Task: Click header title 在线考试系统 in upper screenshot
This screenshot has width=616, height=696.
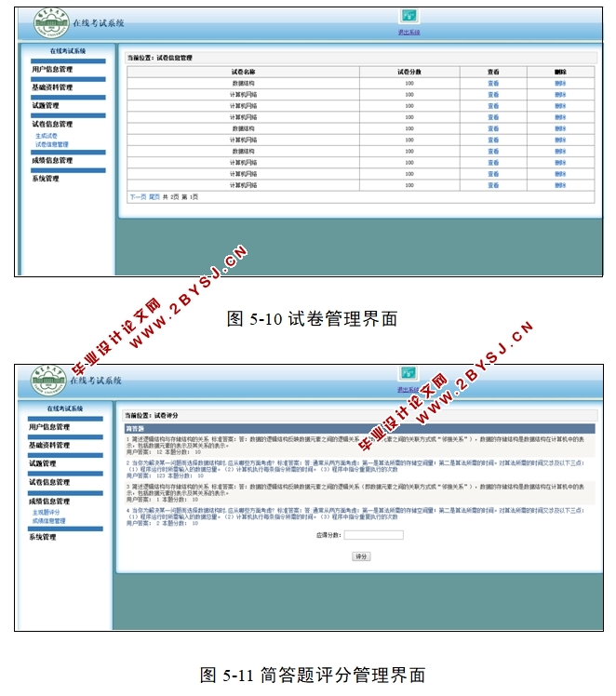Action: [99, 23]
